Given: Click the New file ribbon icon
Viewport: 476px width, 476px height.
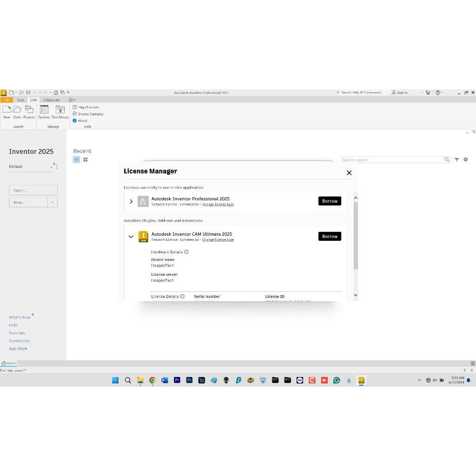Looking at the screenshot, I should pos(7,111).
